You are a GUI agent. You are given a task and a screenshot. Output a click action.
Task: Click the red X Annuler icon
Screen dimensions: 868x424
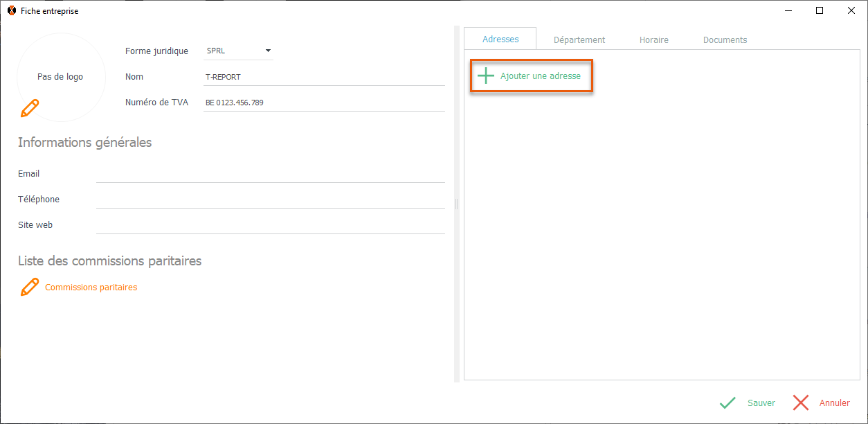(801, 403)
